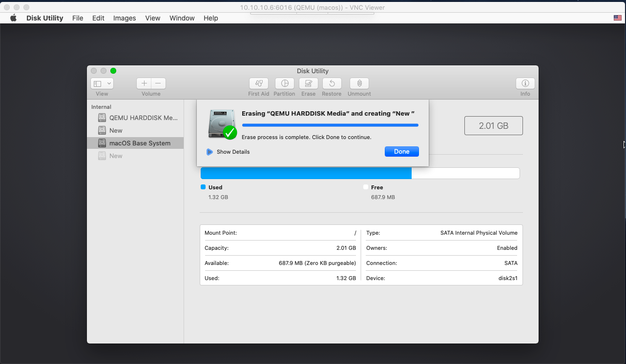Image resolution: width=626 pixels, height=364 pixels.
Task: Open the View sidebar dropdown
Action: point(102,83)
